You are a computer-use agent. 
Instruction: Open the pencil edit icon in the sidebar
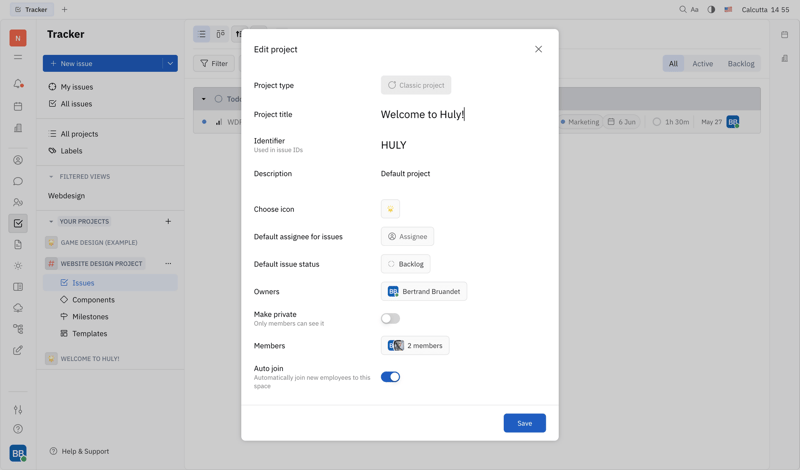18,350
